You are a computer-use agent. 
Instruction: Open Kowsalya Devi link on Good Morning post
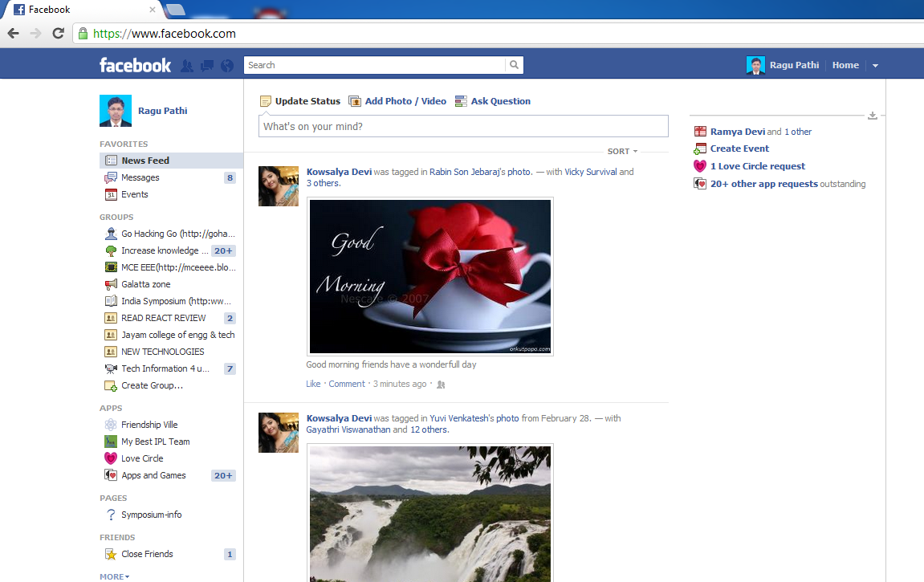pos(339,172)
